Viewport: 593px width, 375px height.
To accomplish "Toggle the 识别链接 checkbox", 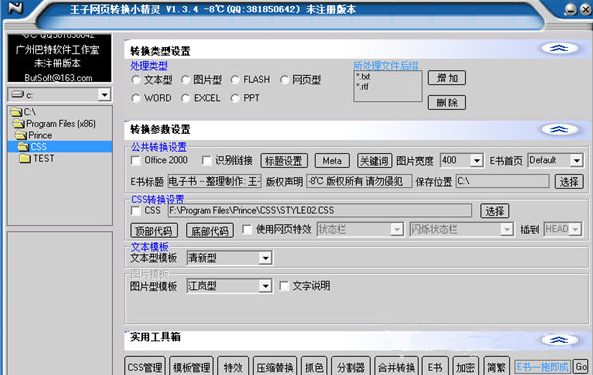I will (x=206, y=161).
